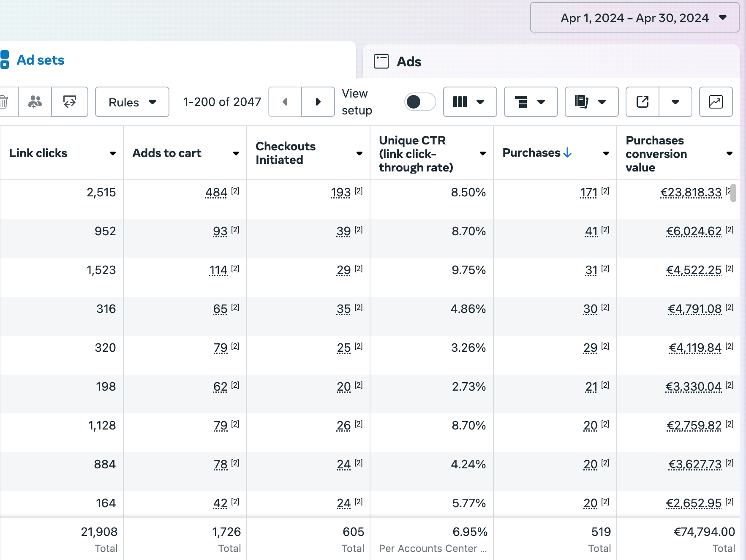This screenshot has height=560, width=746.
Task: Click the 78 adds to cart value
Action: pyautogui.click(x=221, y=465)
